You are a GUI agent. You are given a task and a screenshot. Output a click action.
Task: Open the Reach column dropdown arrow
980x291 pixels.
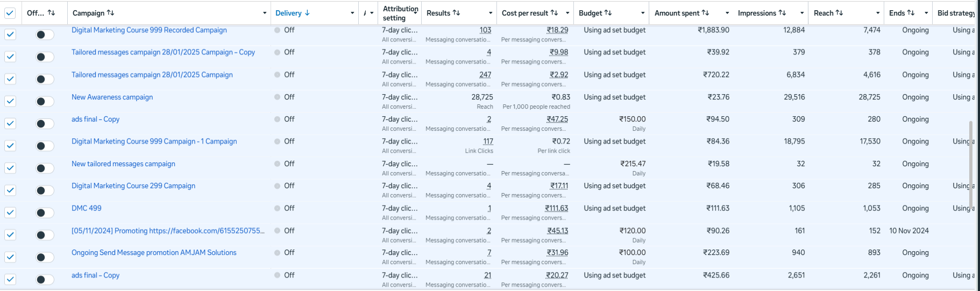click(878, 13)
